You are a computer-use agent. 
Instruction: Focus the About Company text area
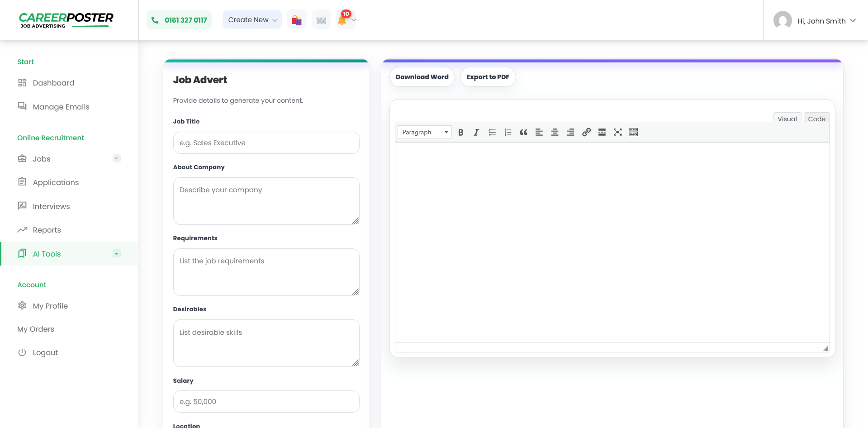[266, 201]
